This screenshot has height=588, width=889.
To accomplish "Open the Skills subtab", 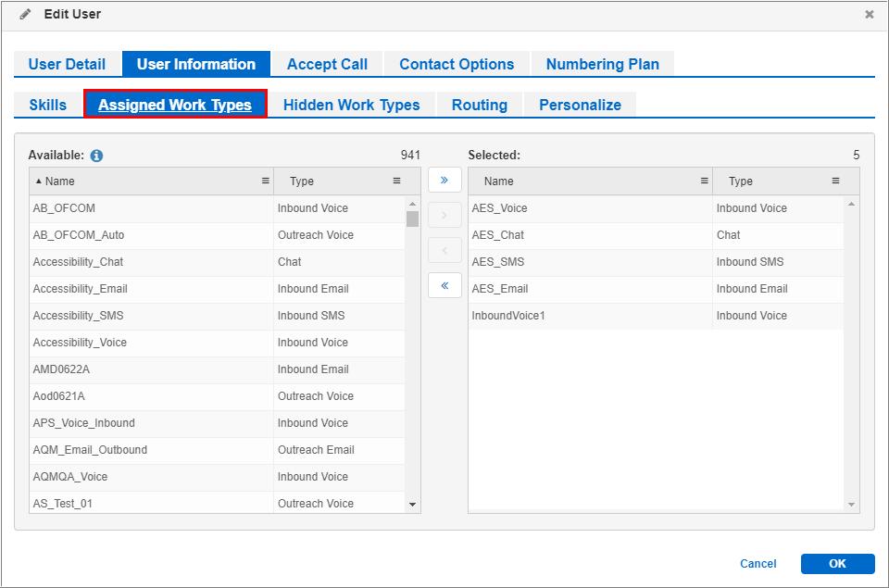I will click(46, 105).
